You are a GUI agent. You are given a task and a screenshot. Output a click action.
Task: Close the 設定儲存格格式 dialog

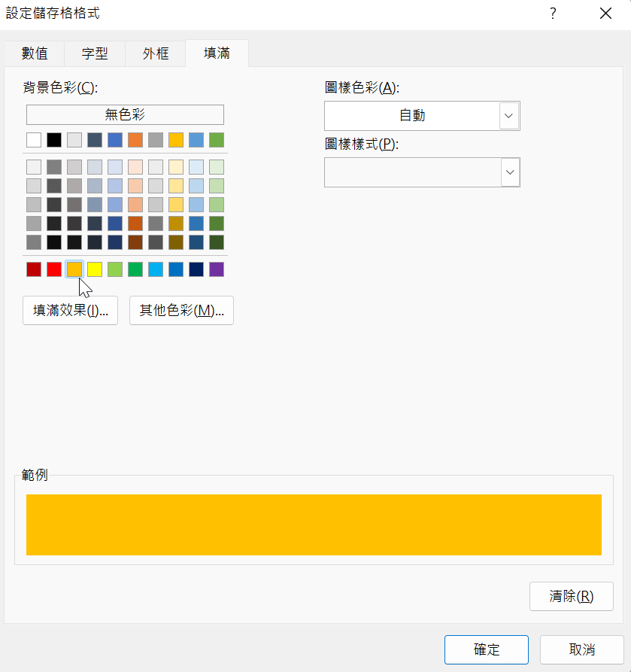[x=605, y=14]
